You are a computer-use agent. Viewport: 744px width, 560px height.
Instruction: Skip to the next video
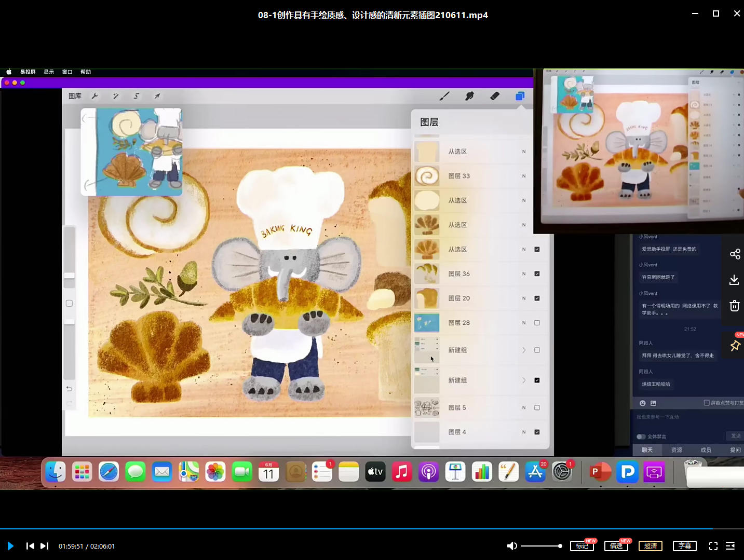pos(44,546)
